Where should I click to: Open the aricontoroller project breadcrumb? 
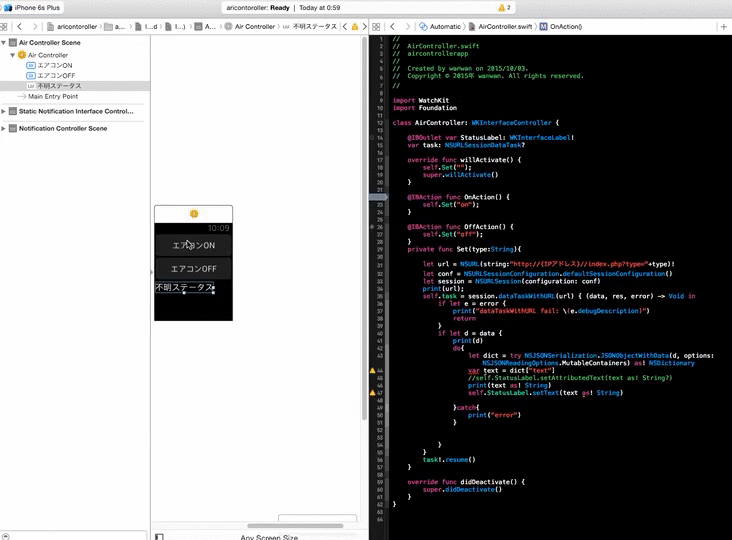(x=72, y=27)
